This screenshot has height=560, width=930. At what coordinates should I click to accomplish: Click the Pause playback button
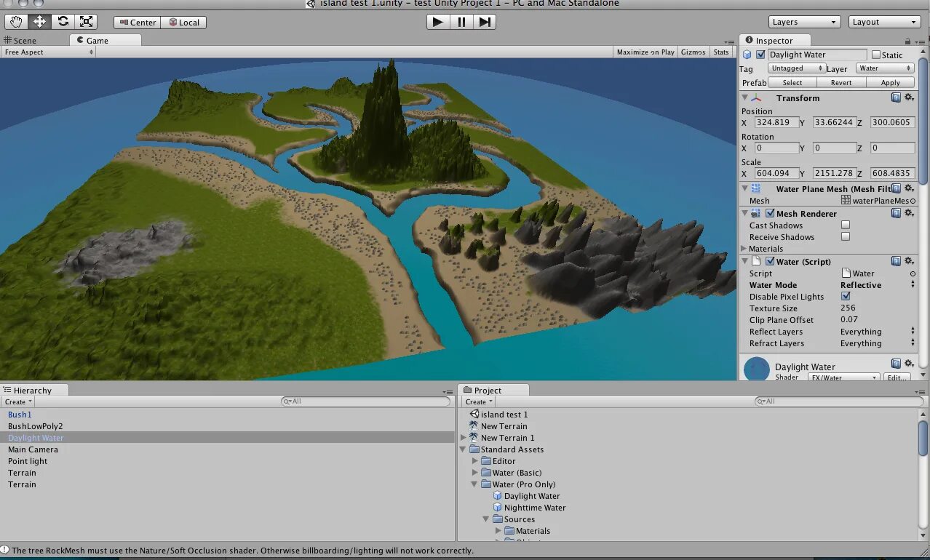tap(461, 22)
